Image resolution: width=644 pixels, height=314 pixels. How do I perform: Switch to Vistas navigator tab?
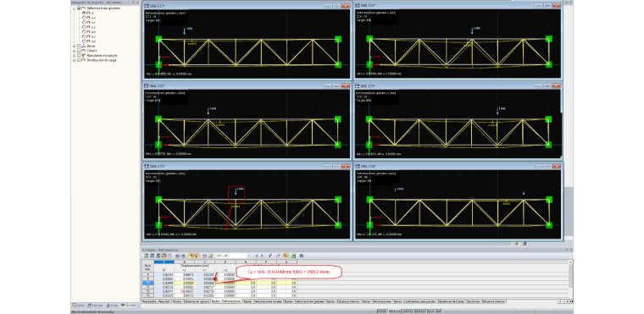pos(112,306)
